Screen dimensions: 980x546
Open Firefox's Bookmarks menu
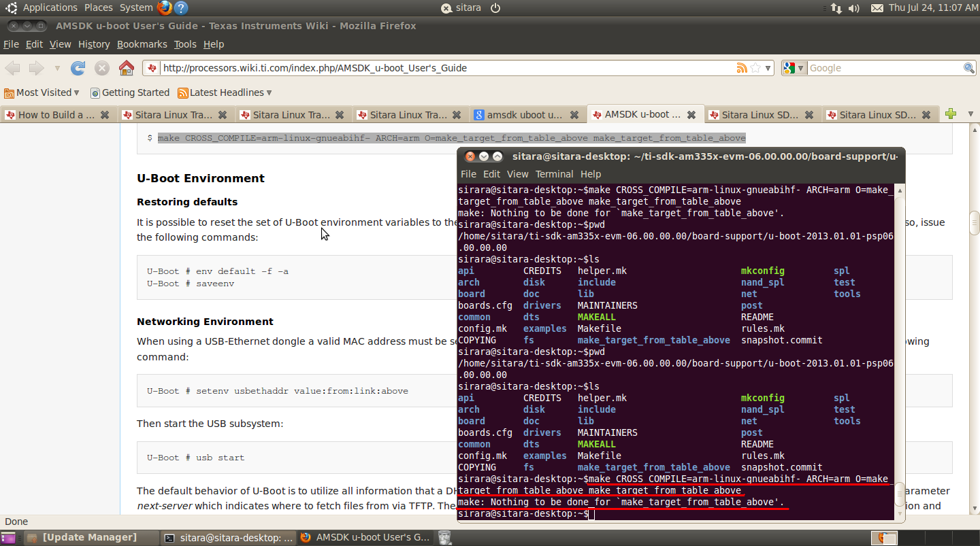click(142, 44)
